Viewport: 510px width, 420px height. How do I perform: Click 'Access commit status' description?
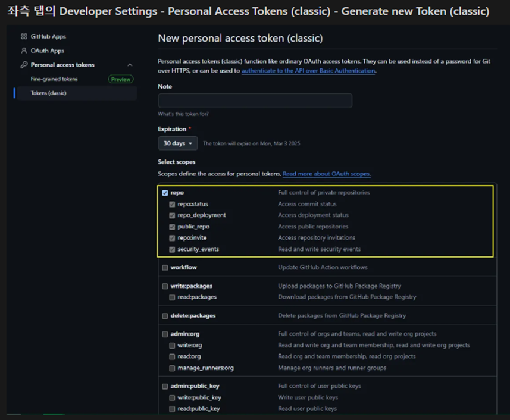(x=307, y=204)
